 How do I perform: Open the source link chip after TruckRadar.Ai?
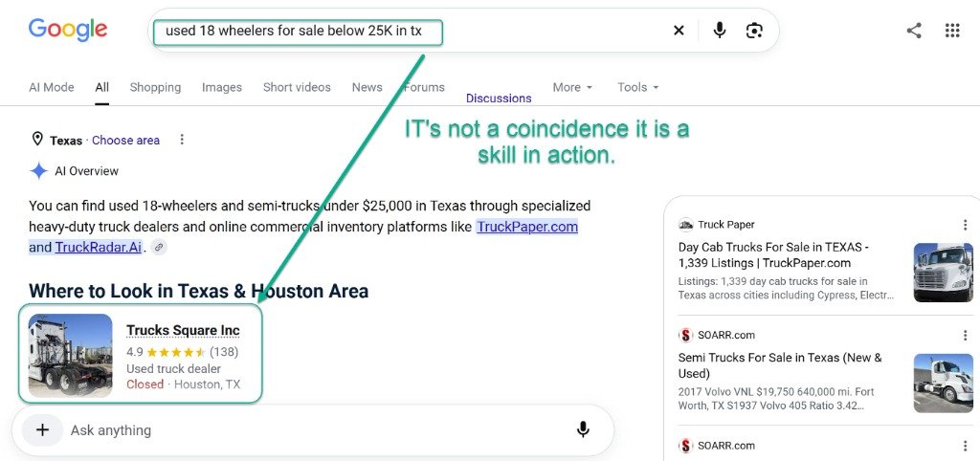(x=160, y=248)
